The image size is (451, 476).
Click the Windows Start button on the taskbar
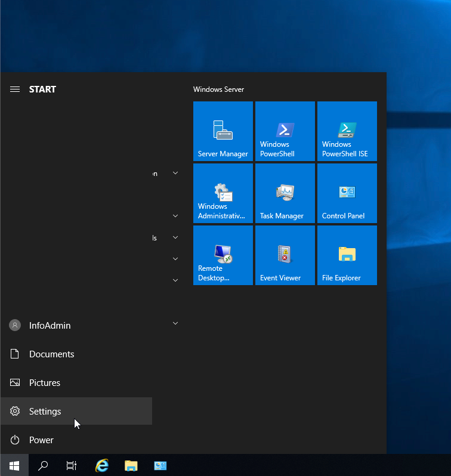(14, 465)
